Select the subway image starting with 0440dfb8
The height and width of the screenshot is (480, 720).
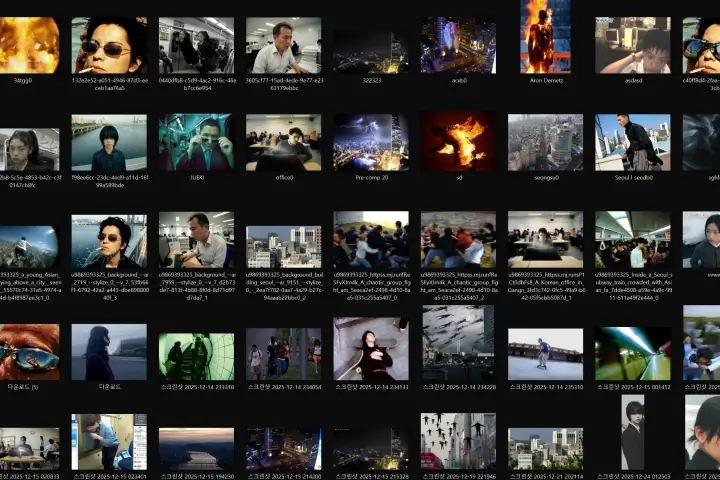197,45
